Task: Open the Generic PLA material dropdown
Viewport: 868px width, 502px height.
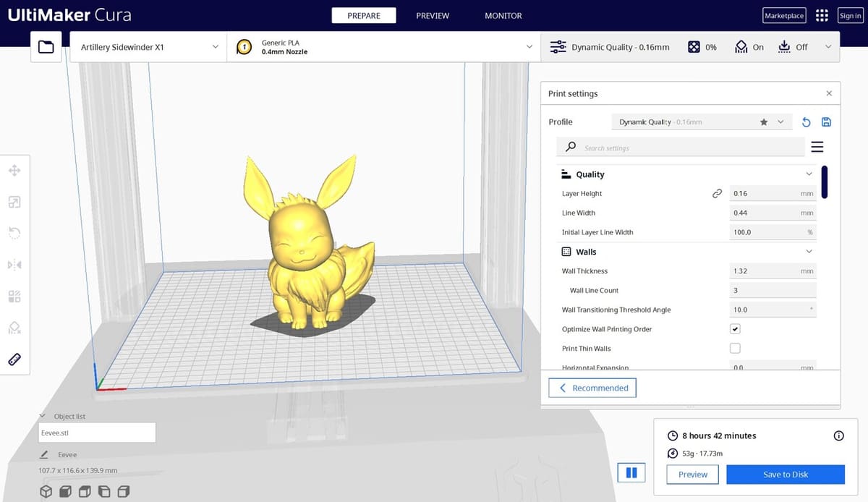Action: (x=384, y=47)
